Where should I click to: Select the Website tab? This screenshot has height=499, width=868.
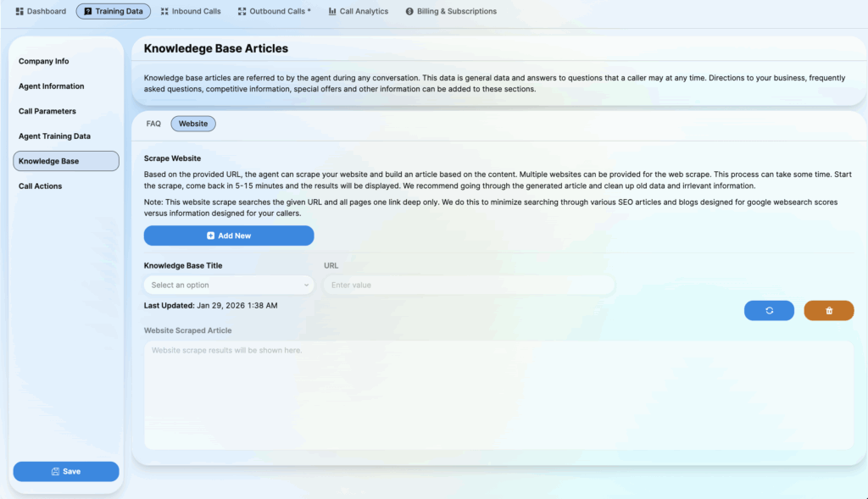[193, 124]
